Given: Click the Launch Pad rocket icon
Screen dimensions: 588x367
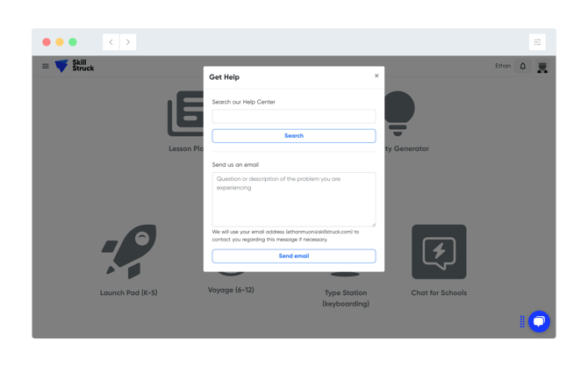Looking at the screenshot, I should (129, 252).
